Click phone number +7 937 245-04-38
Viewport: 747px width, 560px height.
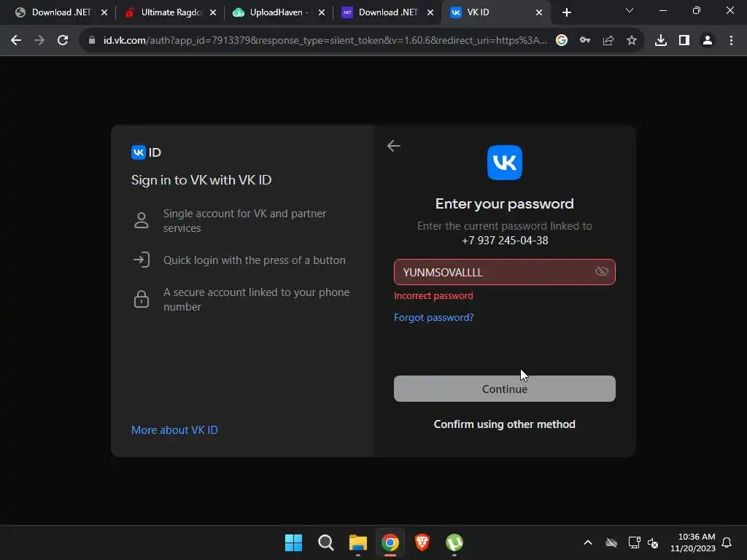[505, 241]
